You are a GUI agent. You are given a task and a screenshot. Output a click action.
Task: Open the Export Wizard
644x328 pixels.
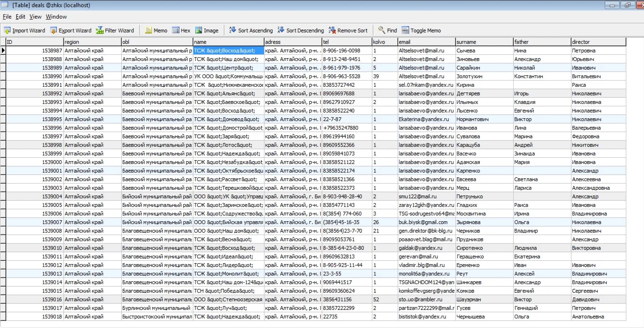[70, 30]
